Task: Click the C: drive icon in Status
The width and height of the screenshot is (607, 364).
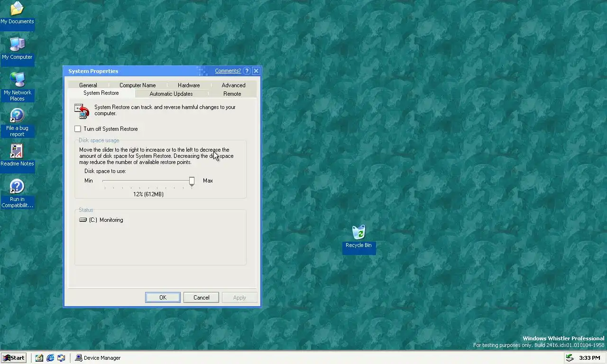Action: point(83,220)
